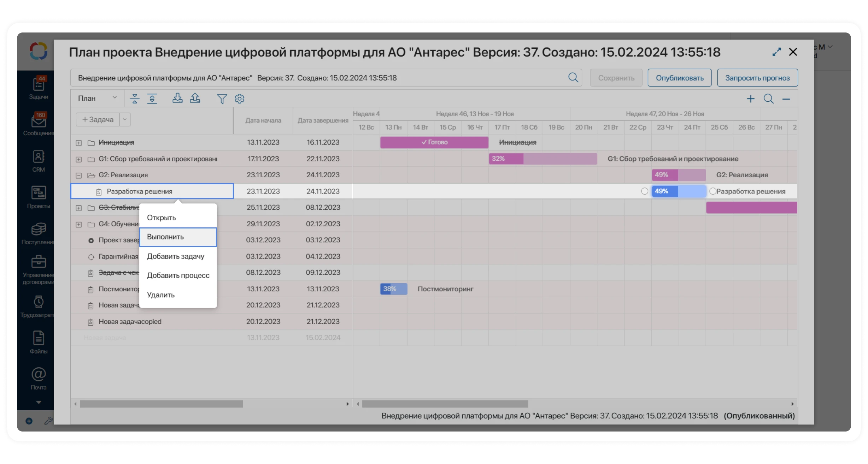Click right link circle of Разработка решения bar
Image resolution: width=868 pixels, height=464 pixels.
712,191
